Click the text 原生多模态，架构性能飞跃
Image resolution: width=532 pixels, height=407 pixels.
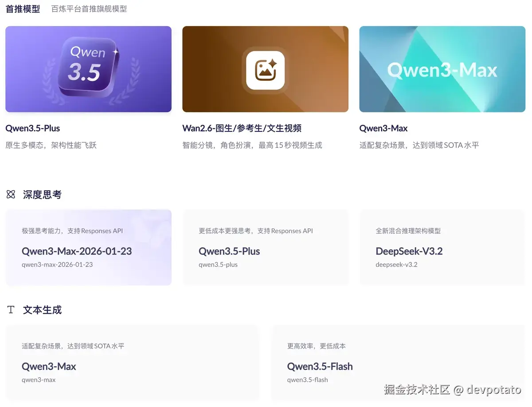click(51, 145)
